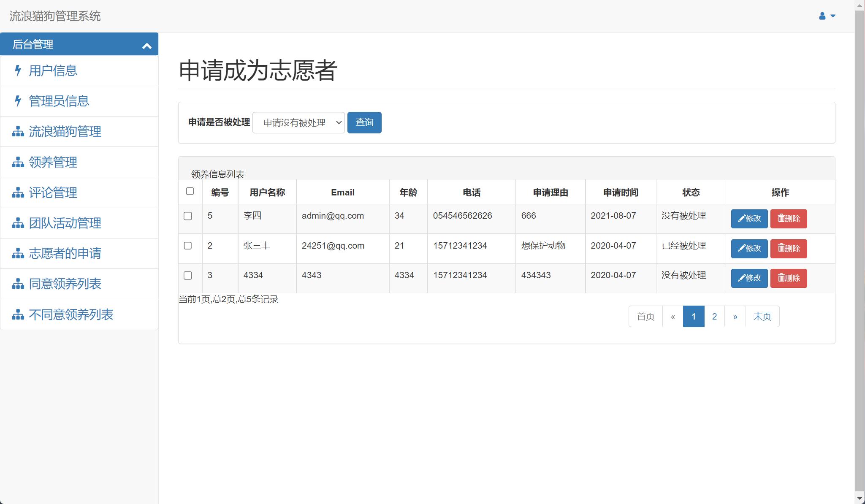Click the sitemap icon beside 团队活动管理
Screen dimensions: 865x504
point(17,223)
